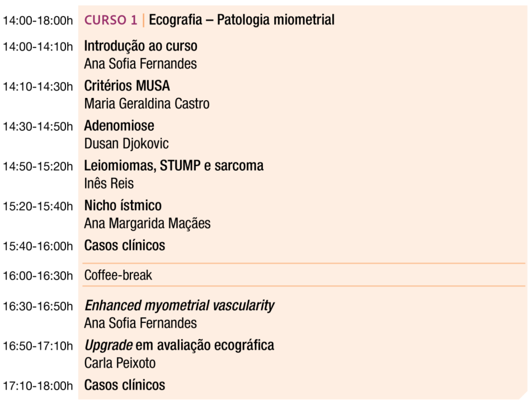Select the Casos clínicos entry at 17:10
The height and width of the screenshot is (405, 532).
coord(124,385)
